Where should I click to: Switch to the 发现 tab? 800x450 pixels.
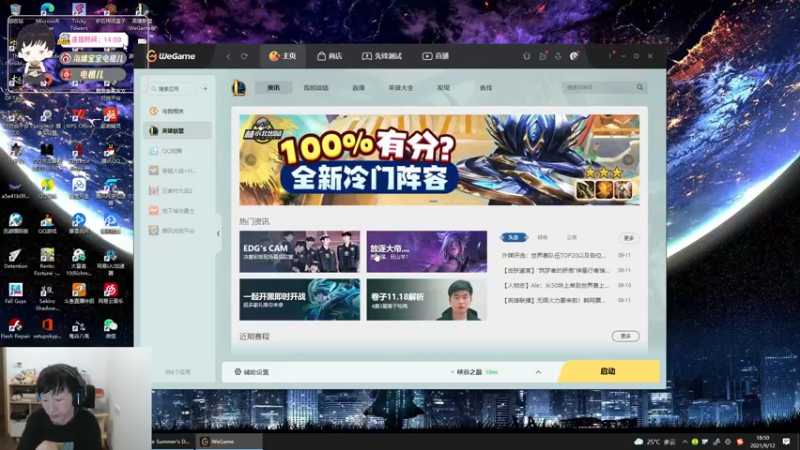[443, 88]
